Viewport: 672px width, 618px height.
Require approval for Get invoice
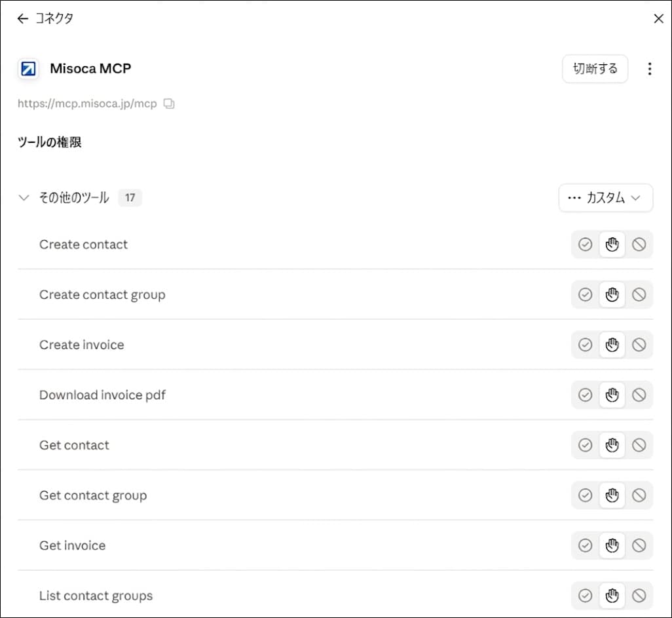612,545
